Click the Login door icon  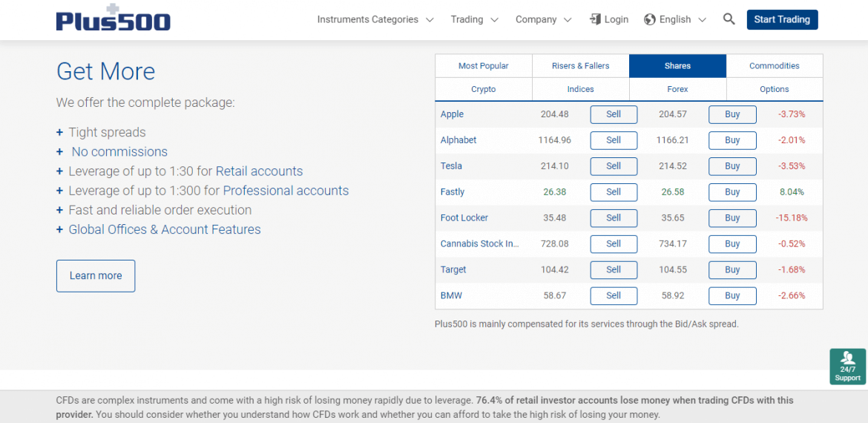click(x=595, y=19)
